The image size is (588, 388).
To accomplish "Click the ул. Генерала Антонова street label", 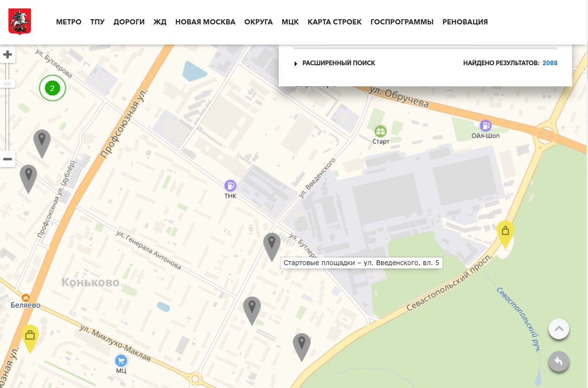I will click(148, 249).
